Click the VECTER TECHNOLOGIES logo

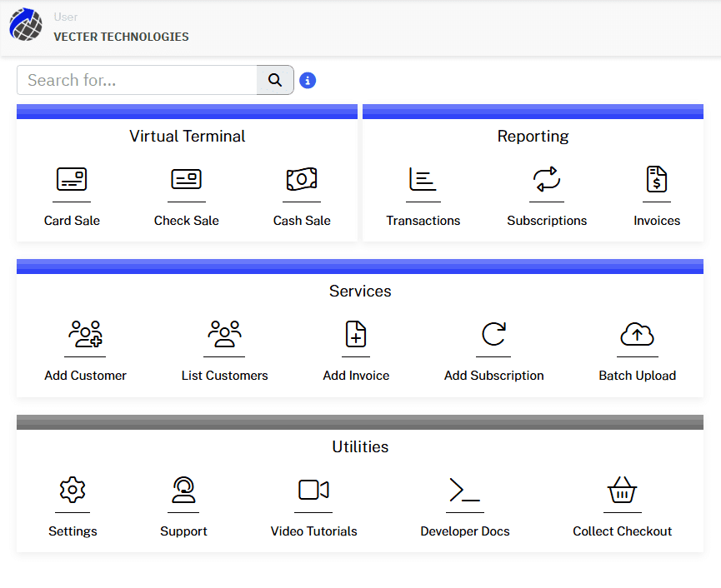pyautogui.click(x=25, y=25)
